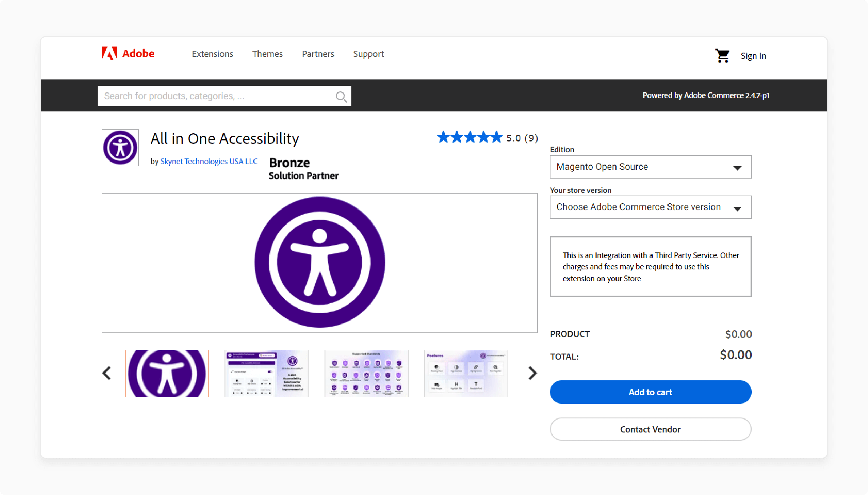
Task: Open the Themes menu
Action: click(267, 54)
